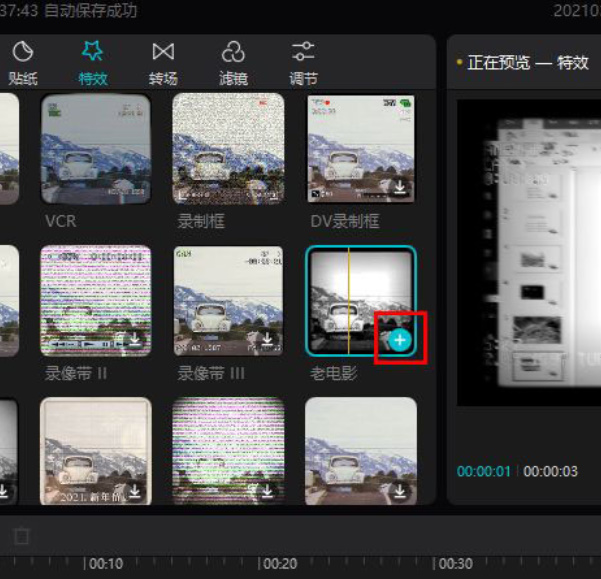Download the 录像带 III effect
Screen dimensions: 601x579
point(267,339)
